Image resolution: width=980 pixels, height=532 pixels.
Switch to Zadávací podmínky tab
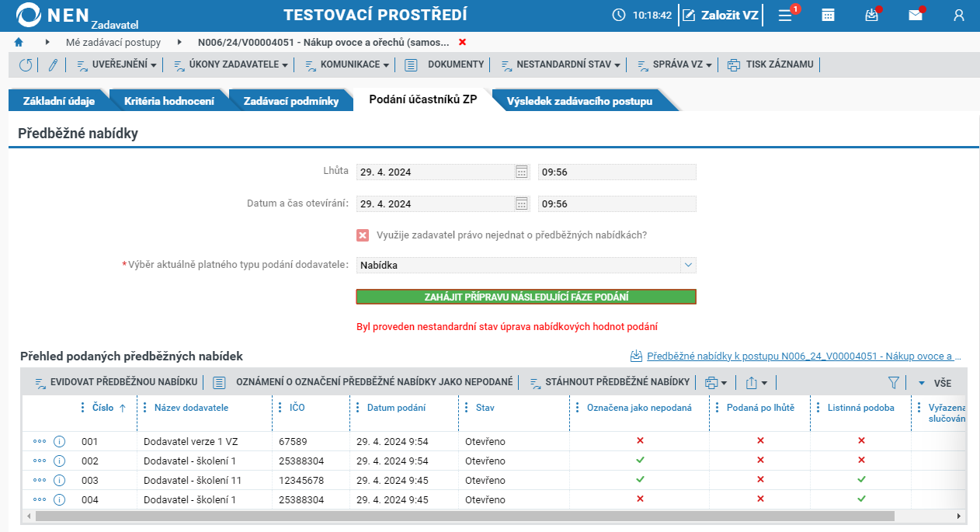(x=291, y=101)
